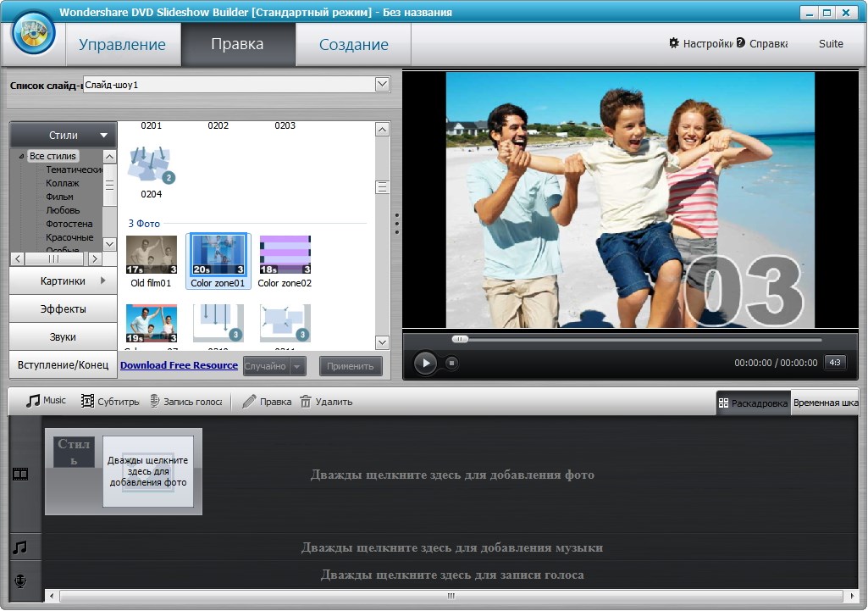Click the Download Free Resource link
The height and width of the screenshot is (611, 868).
tap(179, 365)
